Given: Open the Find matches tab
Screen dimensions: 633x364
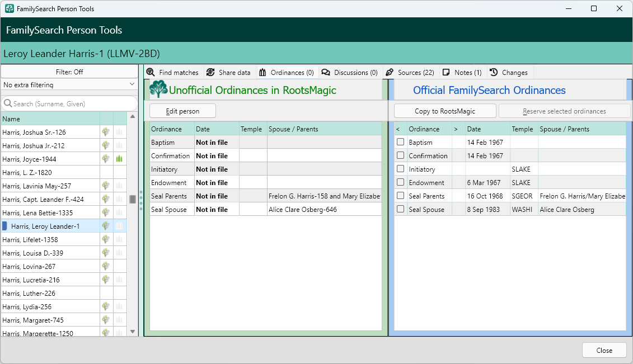Looking at the screenshot, I should click(173, 73).
